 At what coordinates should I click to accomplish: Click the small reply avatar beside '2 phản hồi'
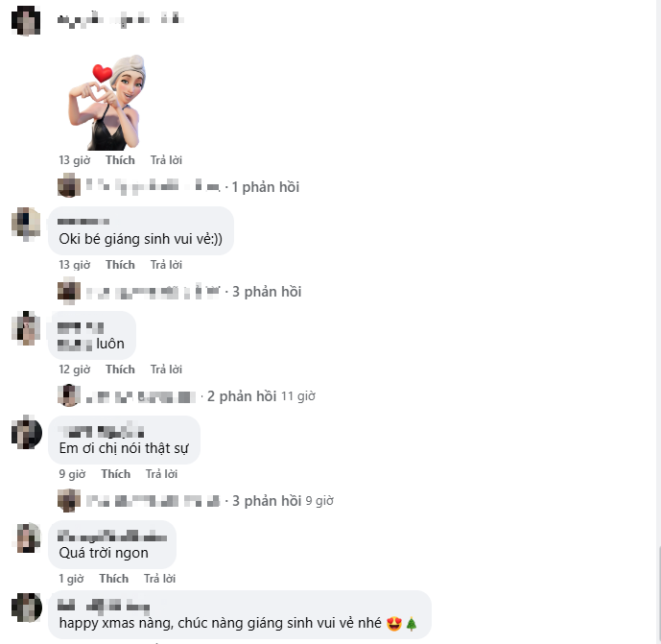(69, 395)
